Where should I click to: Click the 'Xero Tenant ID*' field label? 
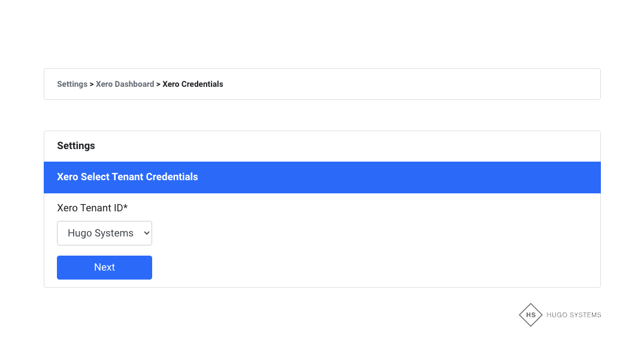pos(90,208)
